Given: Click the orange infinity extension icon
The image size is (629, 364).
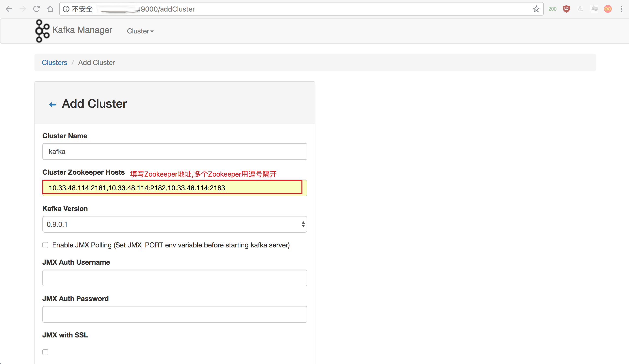Looking at the screenshot, I should pos(608,9).
